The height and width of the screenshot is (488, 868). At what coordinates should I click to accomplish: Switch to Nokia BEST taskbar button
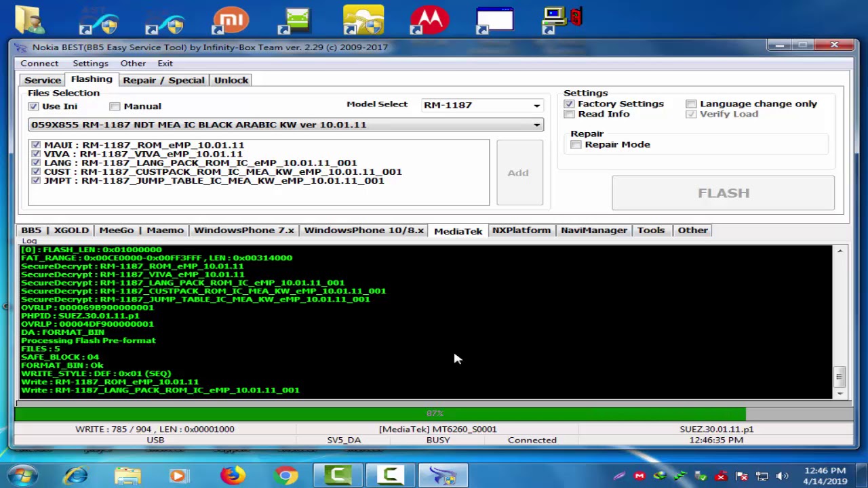(x=443, y=475)
